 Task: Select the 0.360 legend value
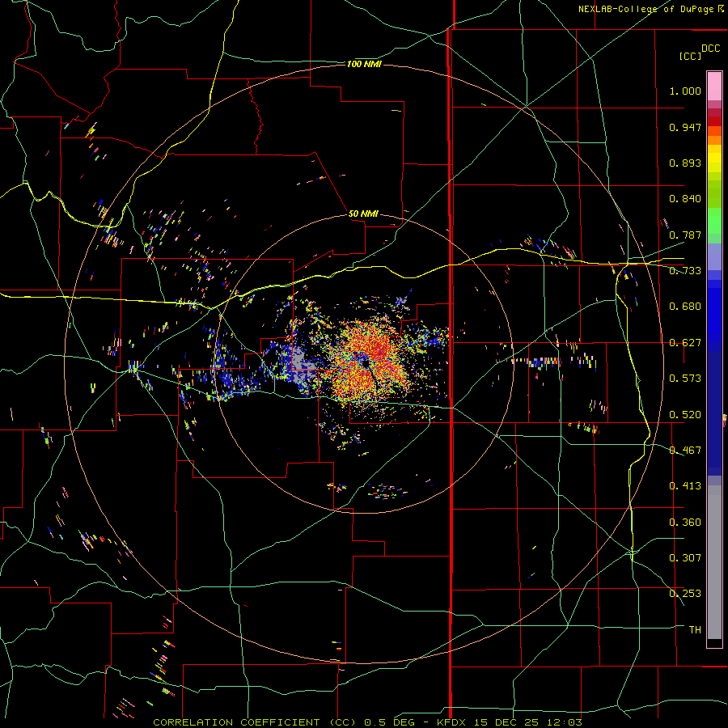[x=685, y=523]
